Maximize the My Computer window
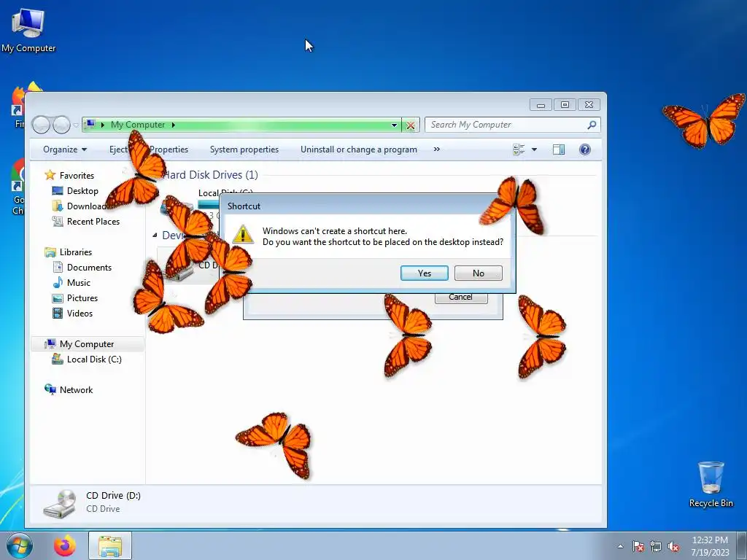The width and height of the screenshot is (747, 560). [x=565, y=104]
